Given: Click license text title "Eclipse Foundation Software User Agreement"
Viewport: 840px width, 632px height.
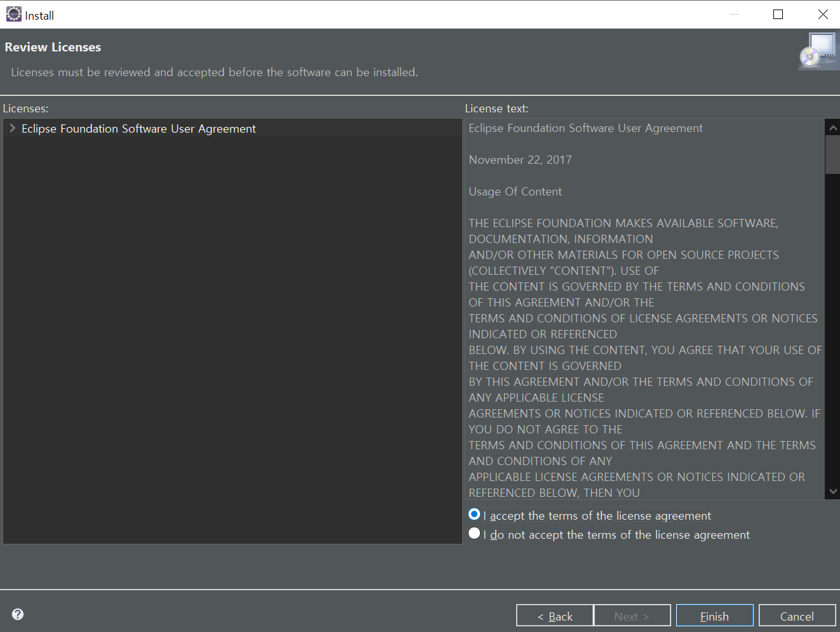Looking at the screenshot, I should click(585, 128).
